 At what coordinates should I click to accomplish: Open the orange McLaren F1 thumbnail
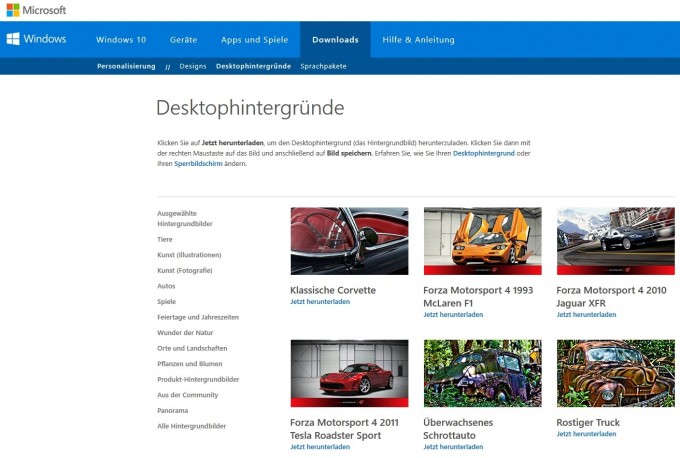pyautogui.click(x=483, y=241)
